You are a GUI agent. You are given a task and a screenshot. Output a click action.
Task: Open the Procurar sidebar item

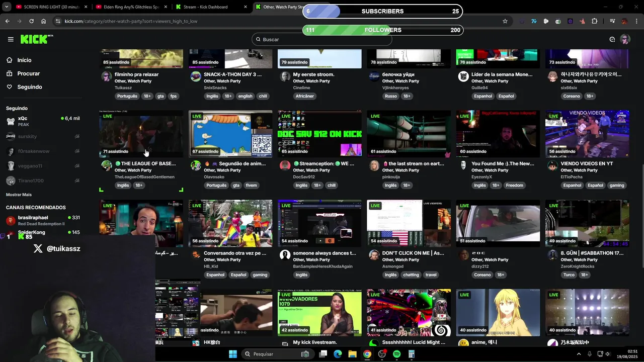(x=29, y=73)
